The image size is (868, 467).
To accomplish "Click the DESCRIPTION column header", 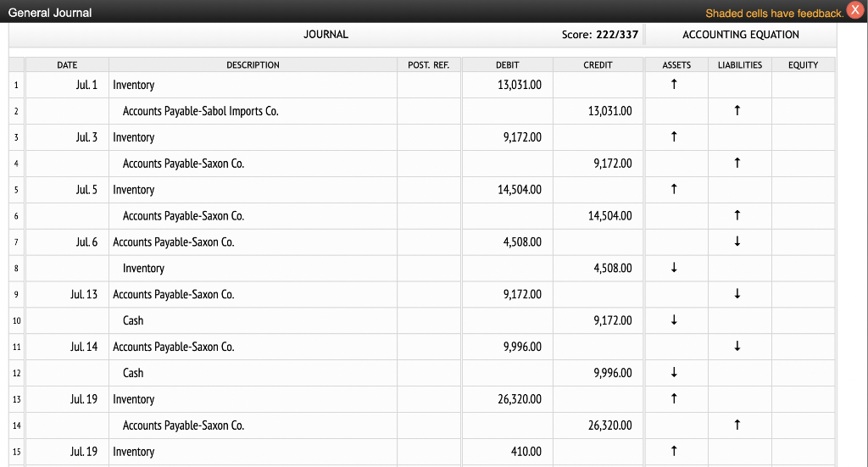I will 253,64.
